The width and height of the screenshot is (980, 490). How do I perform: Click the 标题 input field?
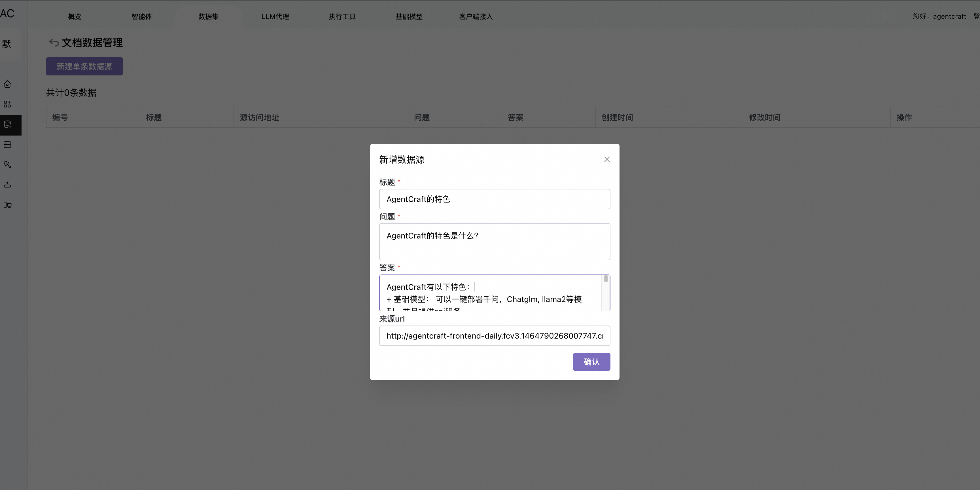click(494, 199)
